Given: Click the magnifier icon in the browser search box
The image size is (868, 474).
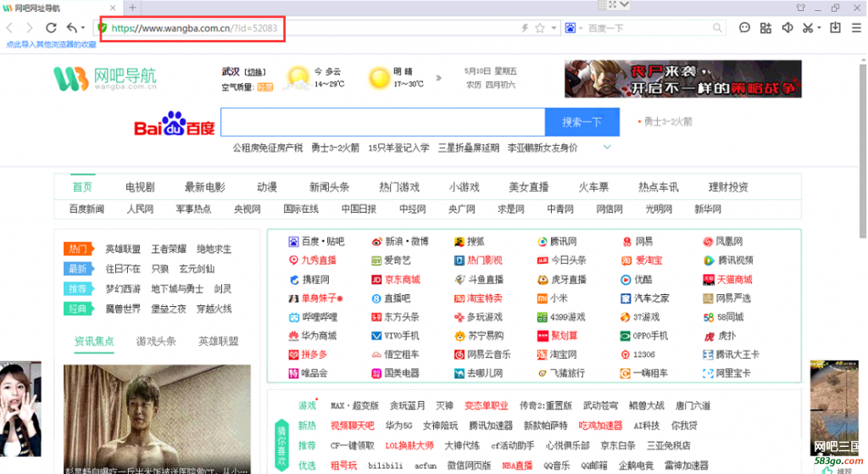Looking at the screenshot, I should [x=717, y=28].
